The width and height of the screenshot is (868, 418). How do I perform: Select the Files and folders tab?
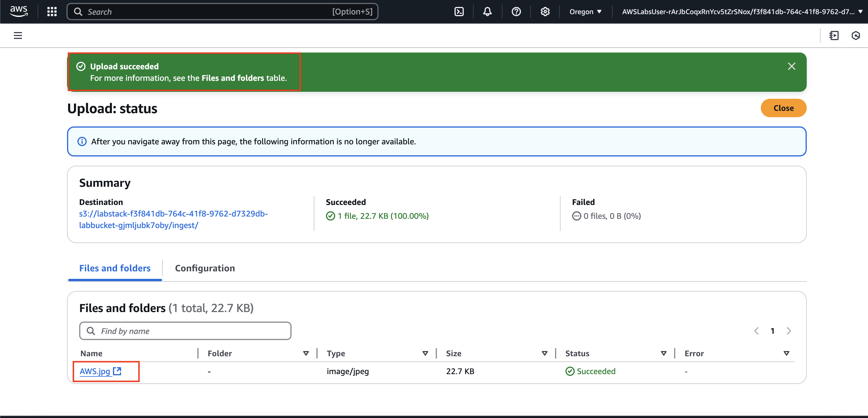[x=114, y=268]
